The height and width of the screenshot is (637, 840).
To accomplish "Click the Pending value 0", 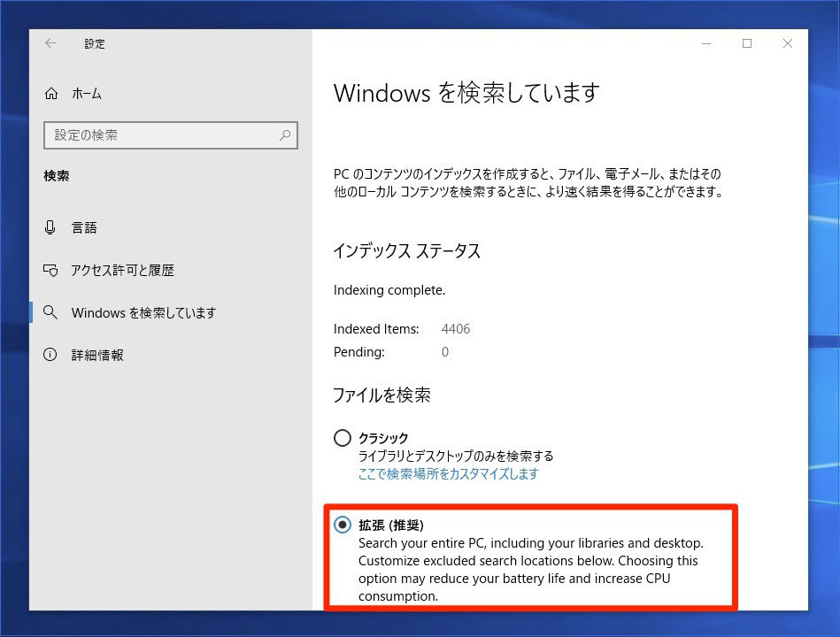I will tap(445, 352).
